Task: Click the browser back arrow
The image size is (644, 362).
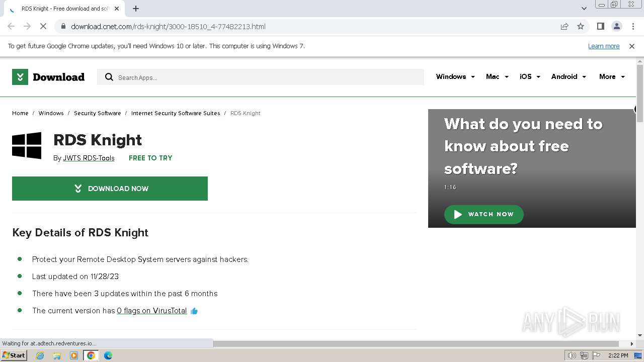Action: (x=11, y=27)
